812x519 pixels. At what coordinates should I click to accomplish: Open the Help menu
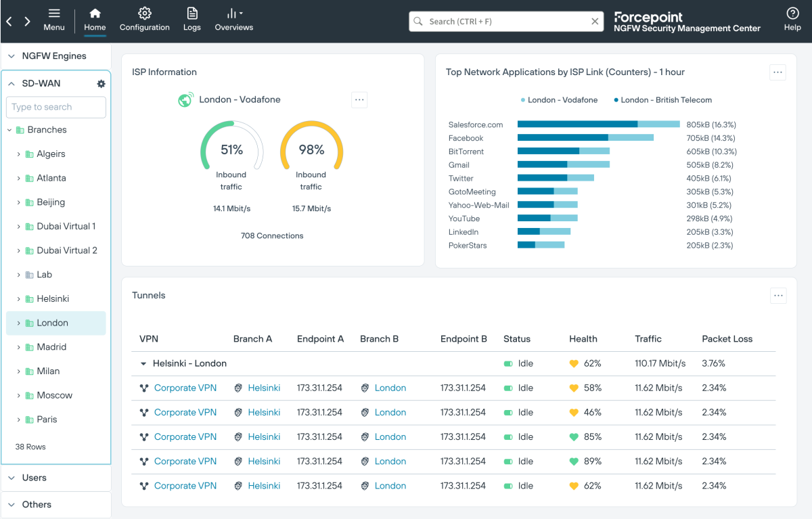coord(792,20)
